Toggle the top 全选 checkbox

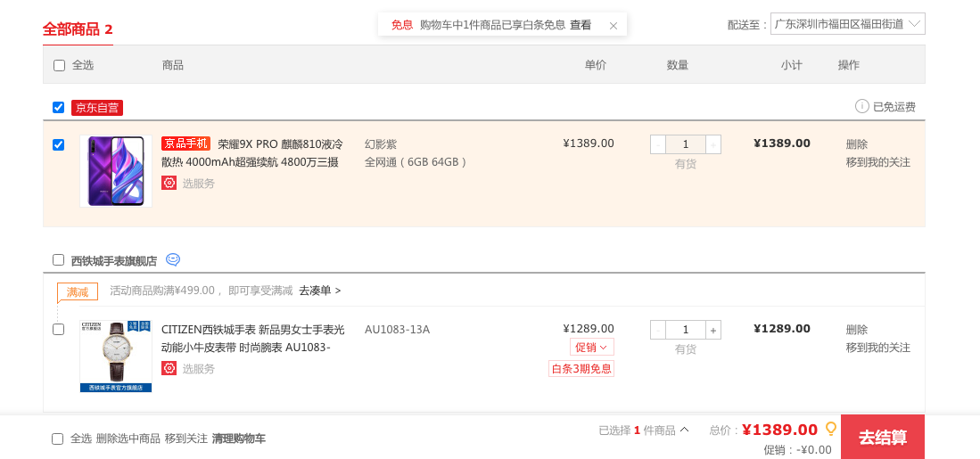point(59,65)
